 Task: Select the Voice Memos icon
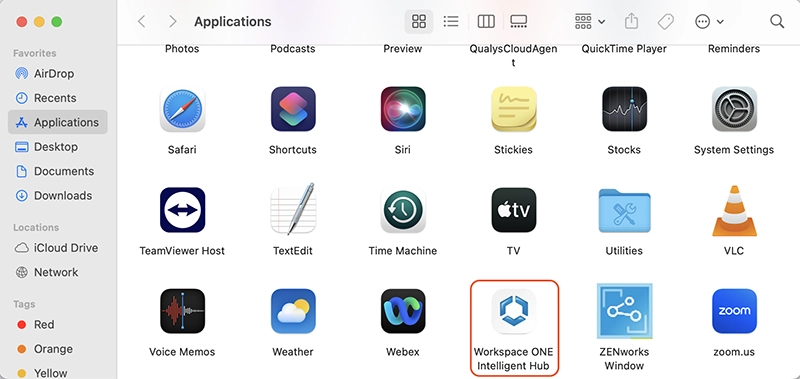182,311
